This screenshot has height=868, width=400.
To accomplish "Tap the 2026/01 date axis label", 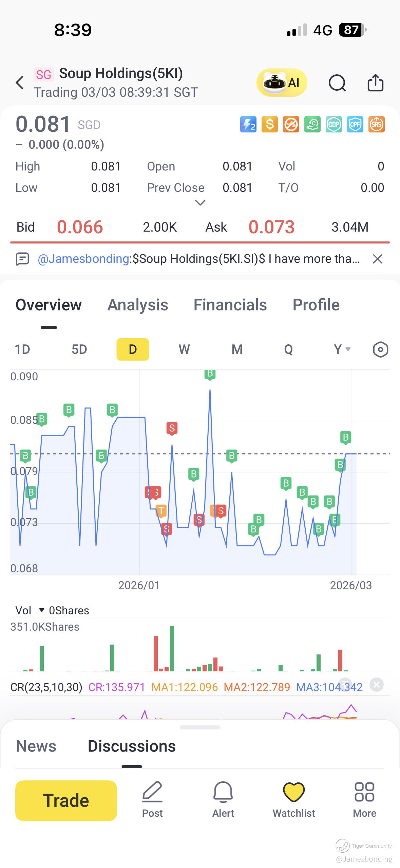I will (x=139, y=585).
